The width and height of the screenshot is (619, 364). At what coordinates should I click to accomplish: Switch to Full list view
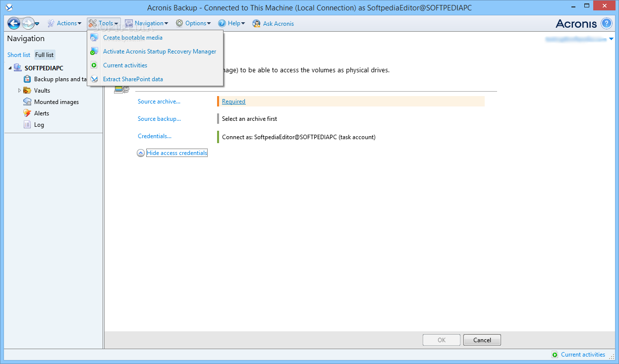point(45,55)
